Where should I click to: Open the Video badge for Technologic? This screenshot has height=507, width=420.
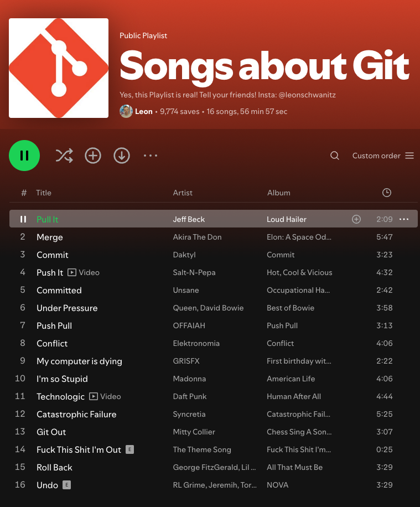(105, 396)
